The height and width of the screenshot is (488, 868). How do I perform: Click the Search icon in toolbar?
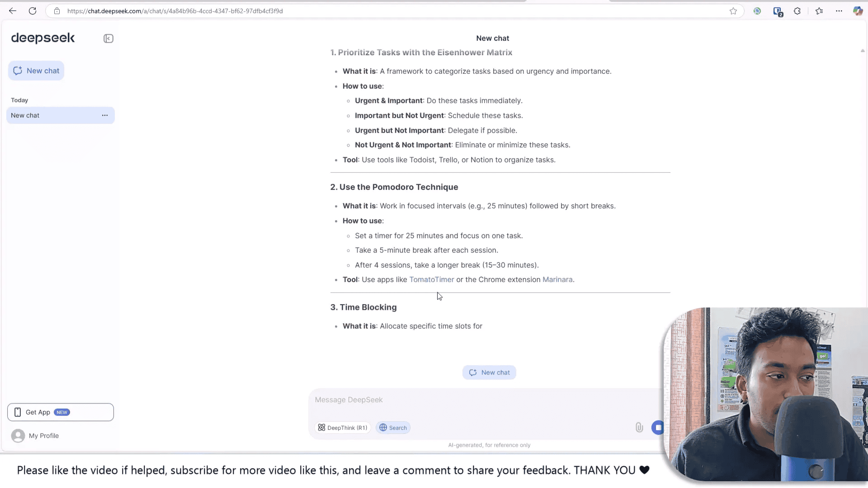coord(393,427)
